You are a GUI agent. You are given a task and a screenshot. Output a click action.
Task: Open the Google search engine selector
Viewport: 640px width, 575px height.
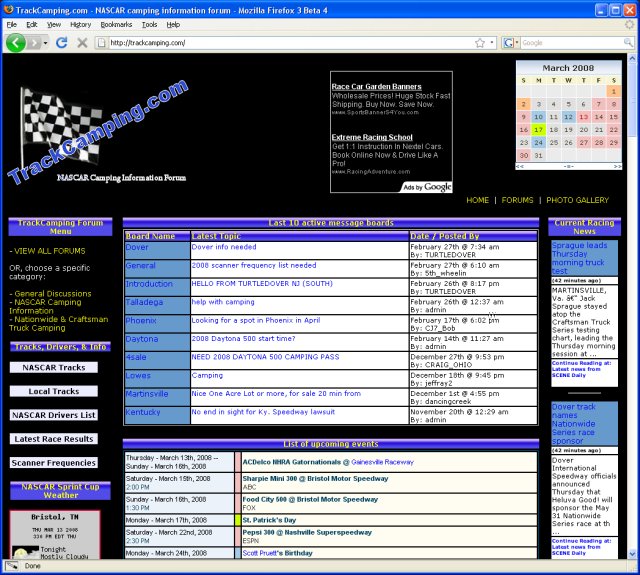[x=511, y=42]
